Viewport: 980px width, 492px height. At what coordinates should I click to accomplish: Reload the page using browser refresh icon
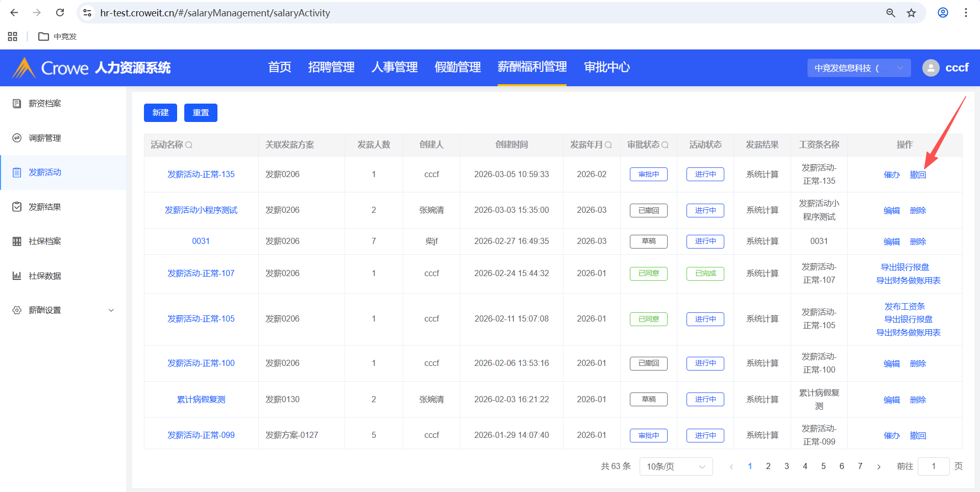[60, 13]
